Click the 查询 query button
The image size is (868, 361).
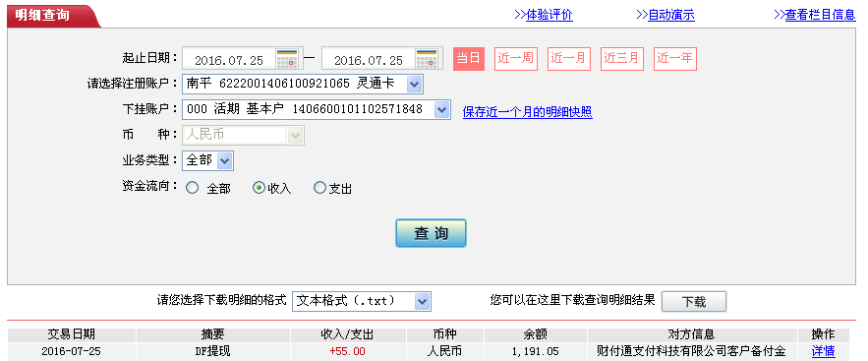(x=431, y=233)
